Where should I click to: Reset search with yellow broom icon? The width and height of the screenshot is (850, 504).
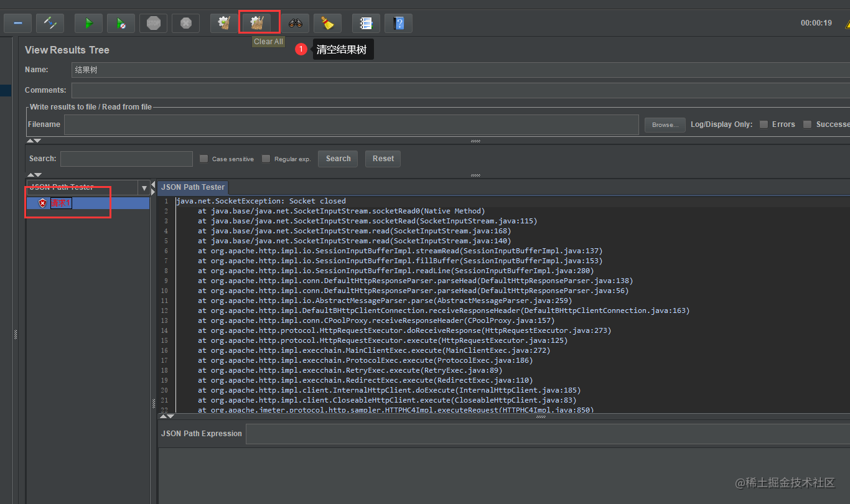[327, 24]
